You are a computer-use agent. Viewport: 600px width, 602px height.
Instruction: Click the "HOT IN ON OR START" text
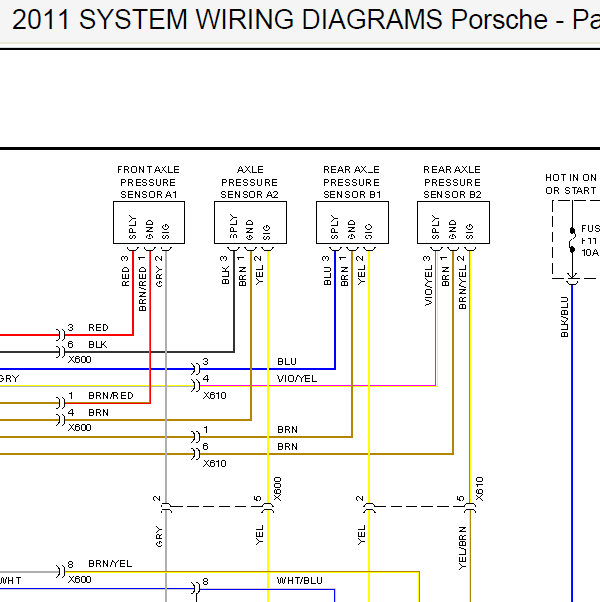pos(571,184)
